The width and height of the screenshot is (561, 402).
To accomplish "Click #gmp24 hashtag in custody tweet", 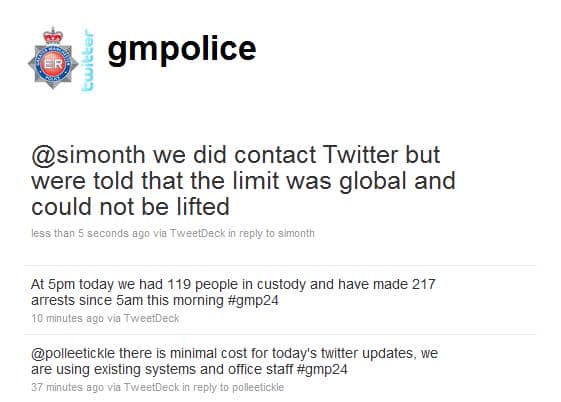I will pos(253,300).
